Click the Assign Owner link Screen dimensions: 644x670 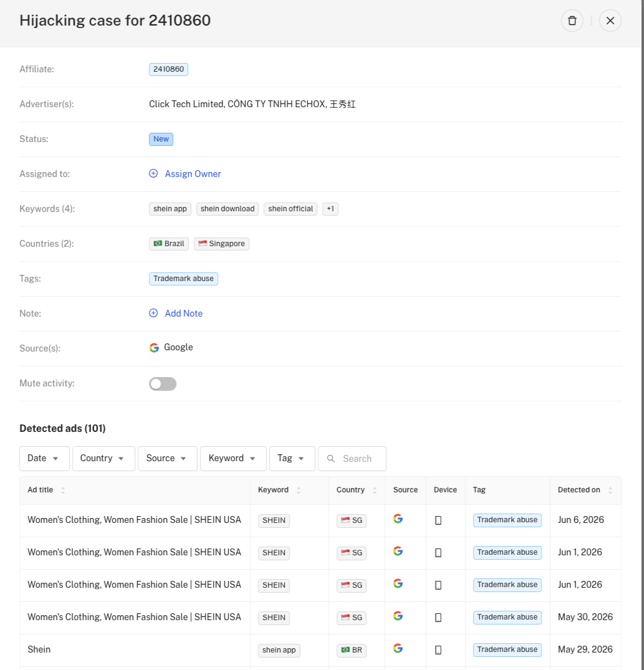(193, 174)
